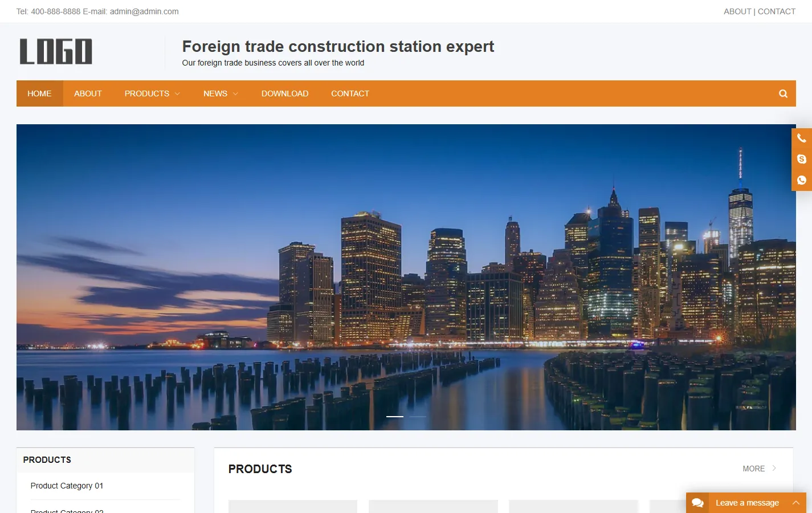
Task: Click the PRODUCTS text in the navbar
Action: tap(147, 93)
